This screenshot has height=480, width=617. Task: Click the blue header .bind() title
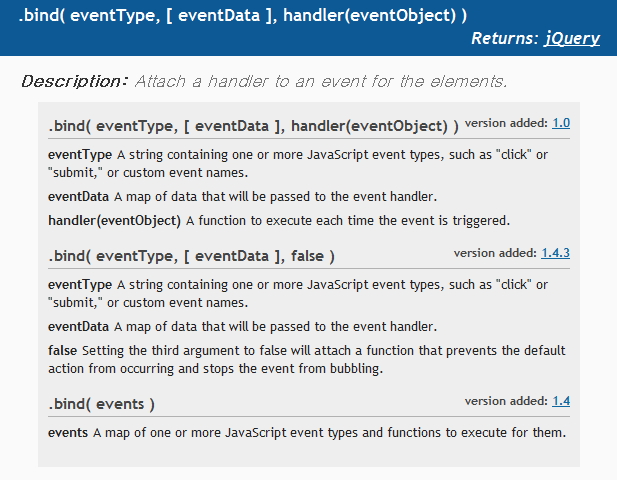[x=243, y=16]
